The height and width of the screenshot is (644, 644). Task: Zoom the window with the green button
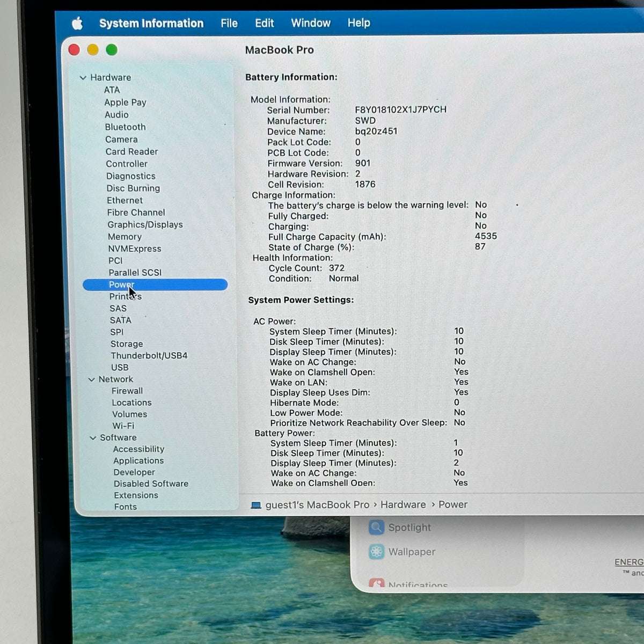pyautogui.click(x=112, y=50)
